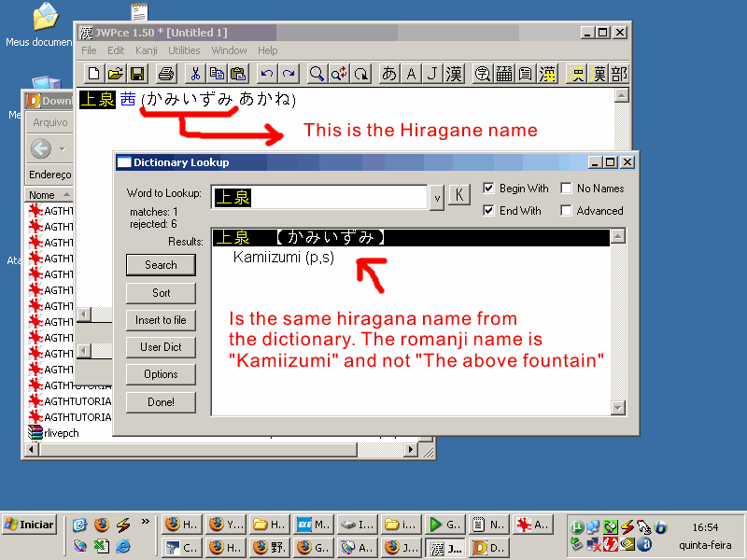
Task: Click the back arrow in the explorer window
Action: tap(41, 148)
